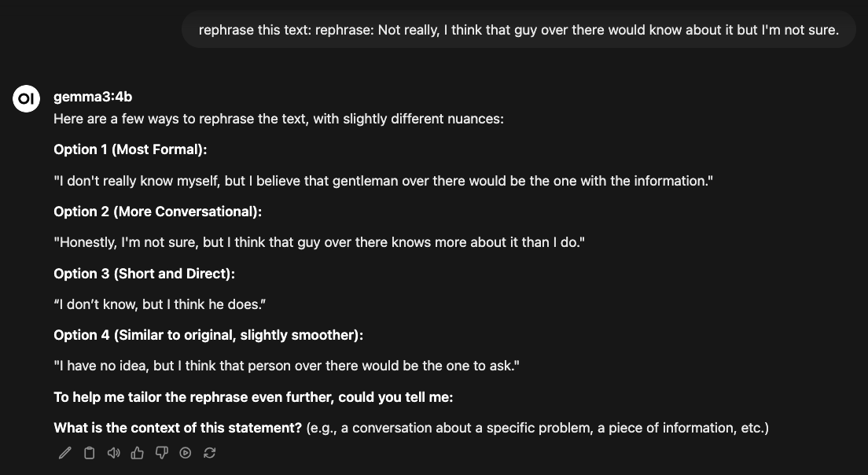This screenshot has height=475, width=868.
Task: Click the OI model avatar logo
Action: click(26, 98)
